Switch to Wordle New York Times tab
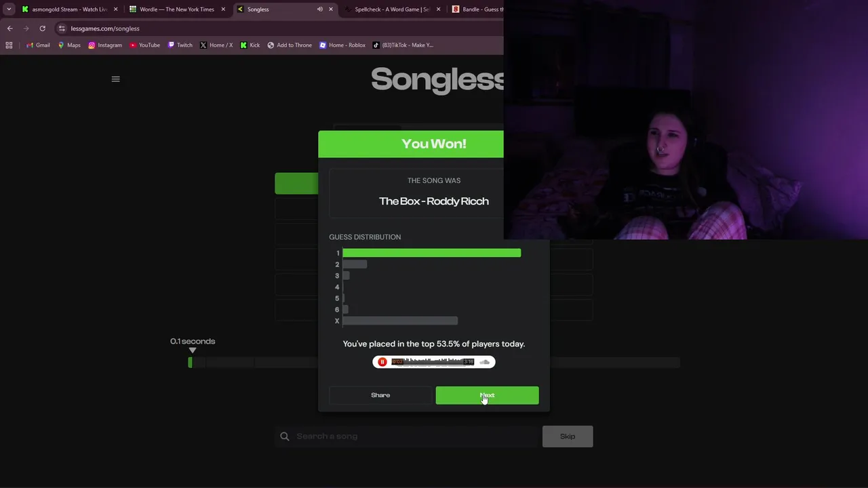Image resolution: width=868 pixels, height=488 pixels. [x=177, y=9]
